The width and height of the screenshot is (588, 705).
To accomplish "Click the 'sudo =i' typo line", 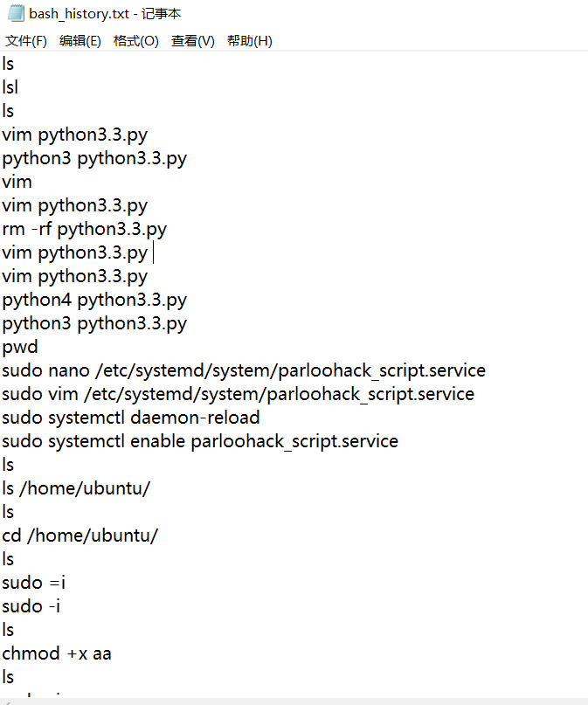I will [x=33, y=583].
